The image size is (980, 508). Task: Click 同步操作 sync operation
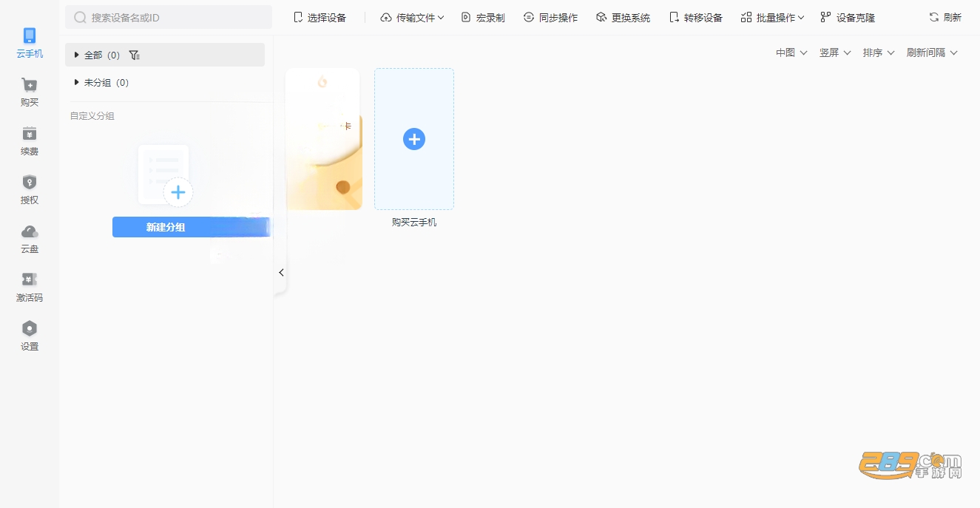pos(550,17)
